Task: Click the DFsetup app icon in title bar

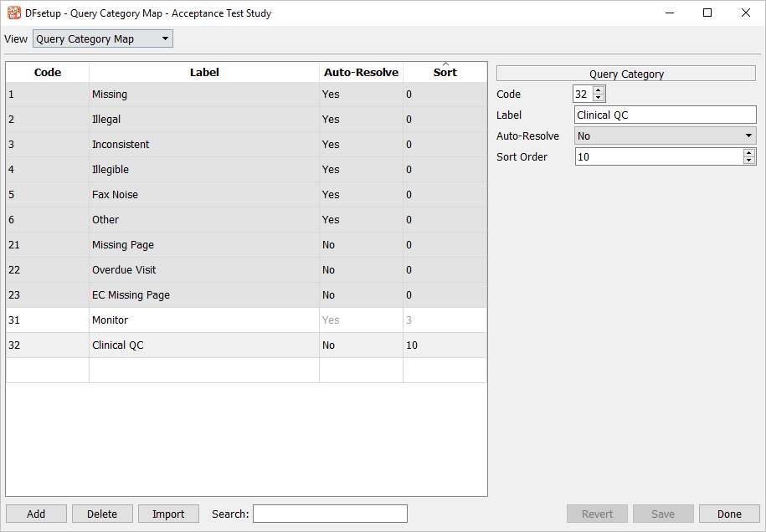Action: pyautogui.click(x=13, y=13)
